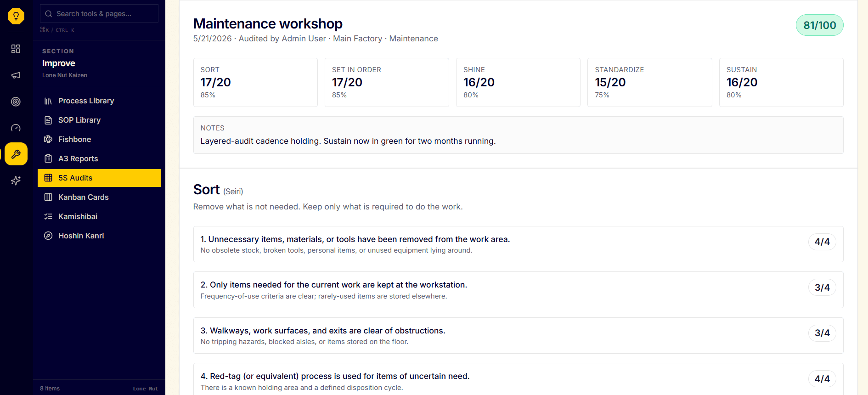The height and width of the screenshot is (395, 868).
Task: Click the Maintenance workshop heading
Action: pyautogui.click(x=268, y=23)
